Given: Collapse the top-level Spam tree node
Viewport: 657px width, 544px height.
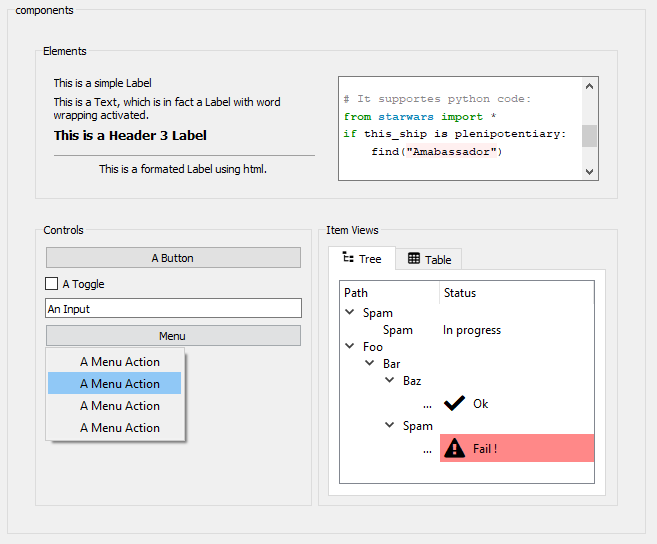Looking at the screenshot, I should 350,313.
